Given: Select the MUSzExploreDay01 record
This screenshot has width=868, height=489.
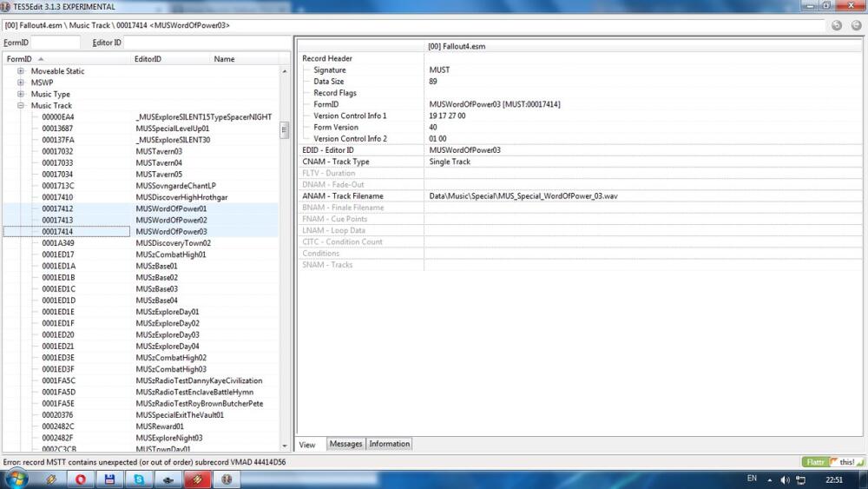Looking at the screenshot, I should [x=168, y=312].
